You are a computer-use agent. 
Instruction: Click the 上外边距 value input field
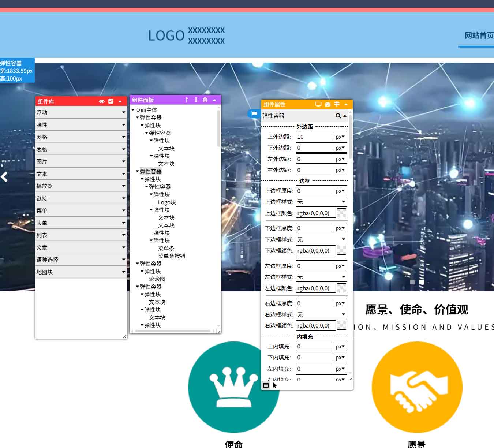[x=314, y=137]
